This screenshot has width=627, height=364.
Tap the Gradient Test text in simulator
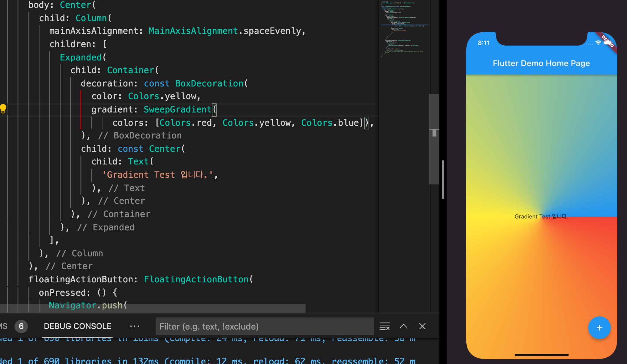coord(541,216)
